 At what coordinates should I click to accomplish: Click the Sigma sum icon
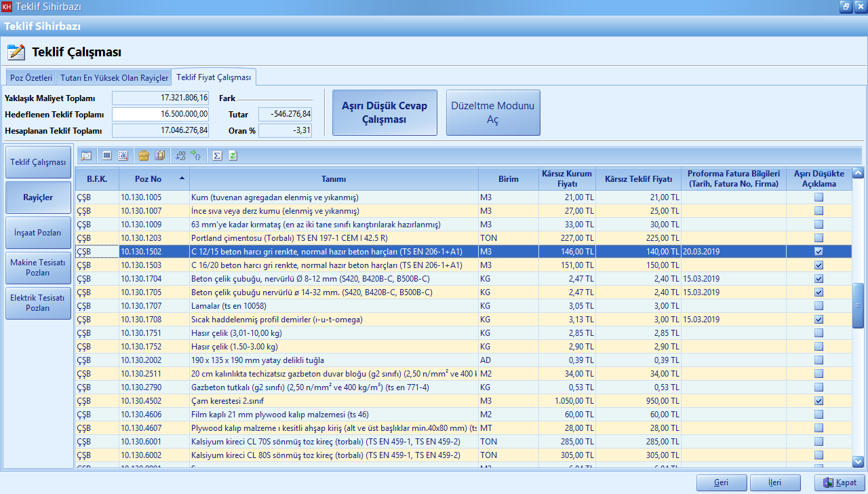coord(217,155)
